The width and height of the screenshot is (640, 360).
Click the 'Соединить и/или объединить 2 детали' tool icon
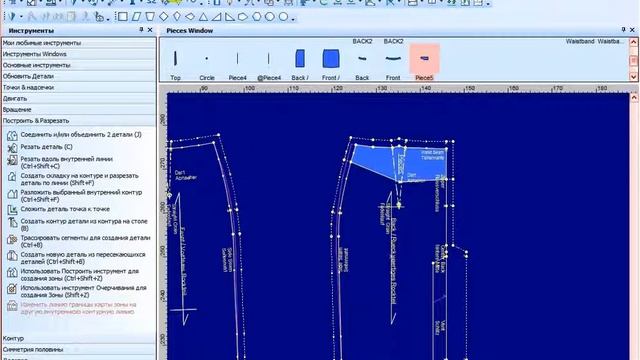point(12,135)
